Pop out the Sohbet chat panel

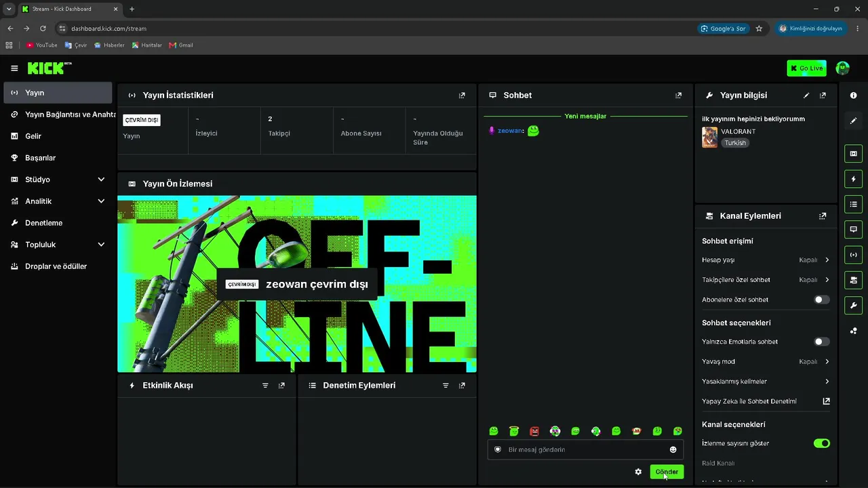pos(678,96)
